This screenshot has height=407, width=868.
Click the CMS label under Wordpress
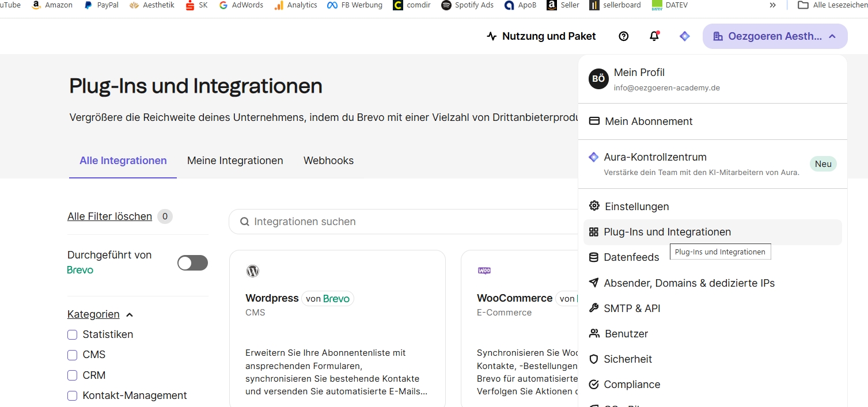coord(255,313)
